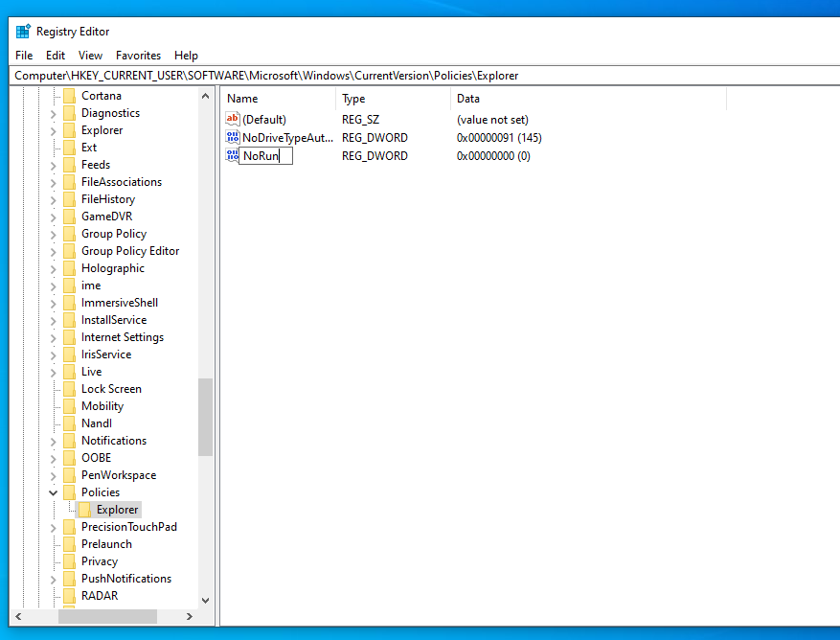Expand the Internet Settings tree node
840x640 pixels.
tap(54, 337)
